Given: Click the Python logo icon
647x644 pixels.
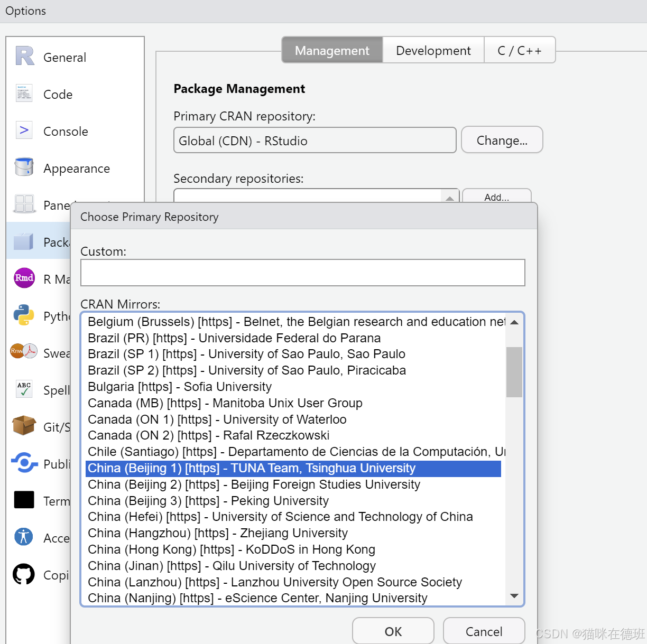Looking at the screenshot, I should tap(24, 315).
